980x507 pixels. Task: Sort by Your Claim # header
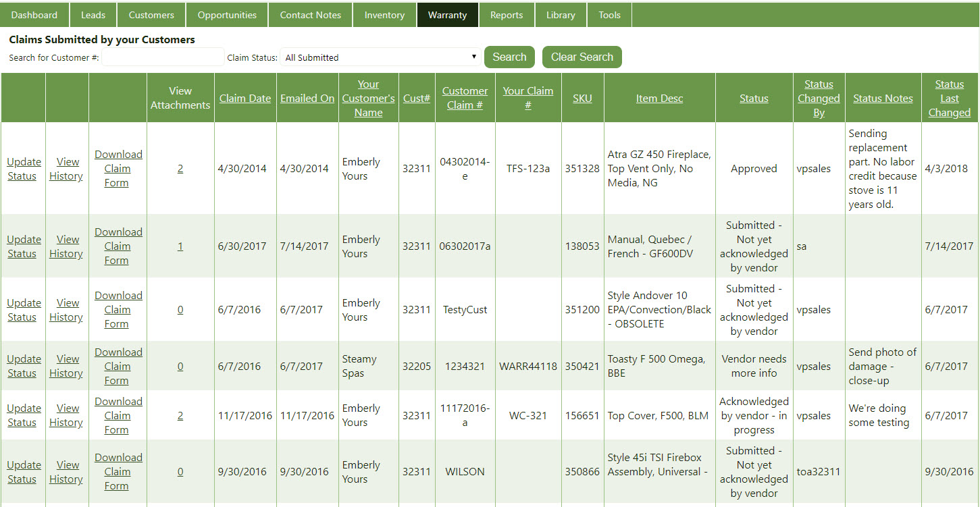[x=528, y=99]
